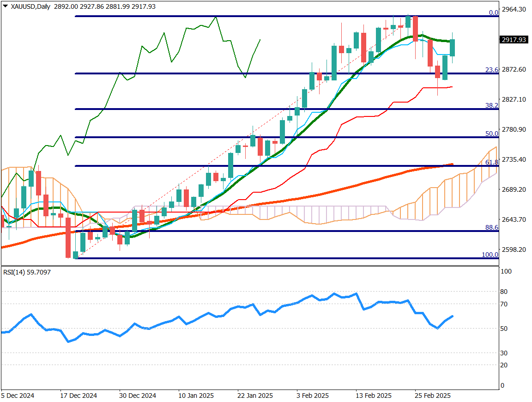Click the 2780.90 price axis label
532x402 pixels.
click(515, 129)
